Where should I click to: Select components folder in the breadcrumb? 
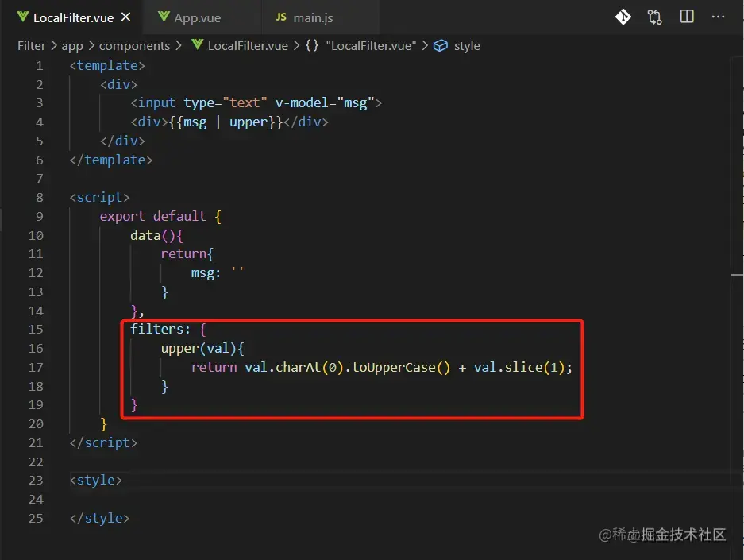(x=134, y=46)
